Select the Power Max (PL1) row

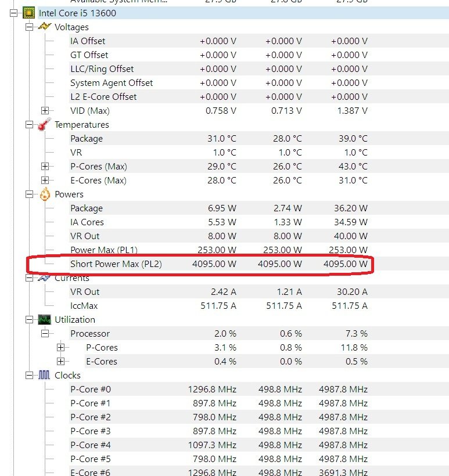click(259, 250)
